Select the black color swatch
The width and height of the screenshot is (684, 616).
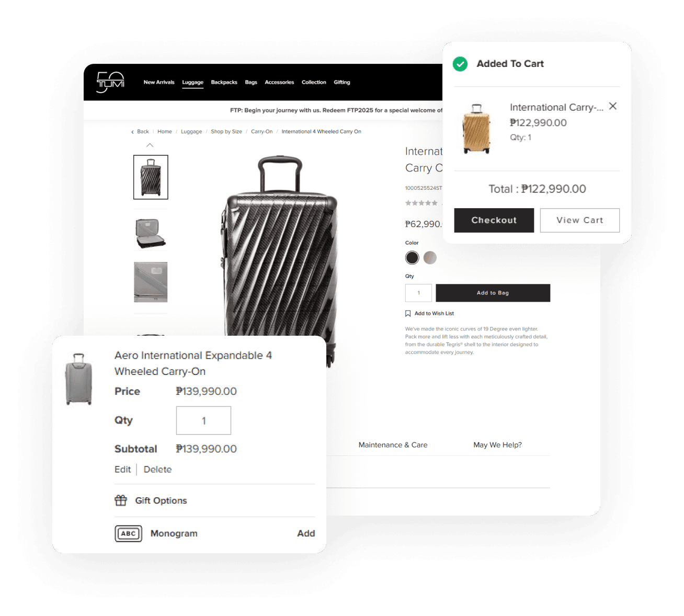(412, 258)
